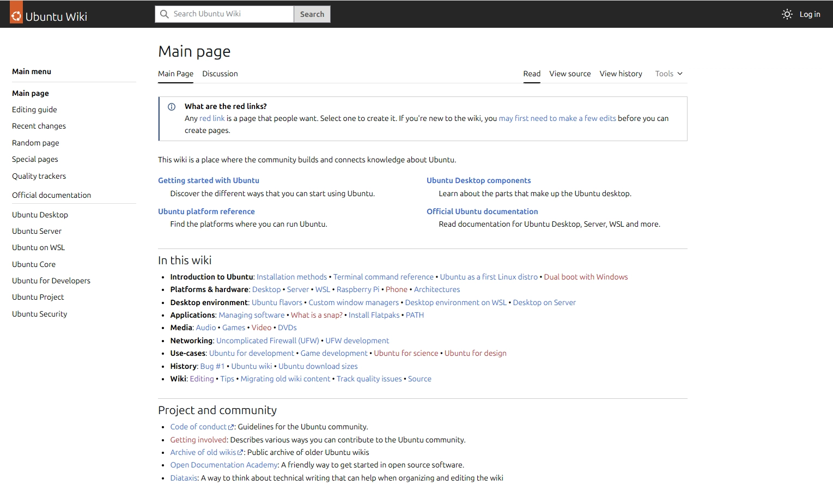The image size is (833, 504).
Task: Open the Architectures link
Action: click(437, 289)
